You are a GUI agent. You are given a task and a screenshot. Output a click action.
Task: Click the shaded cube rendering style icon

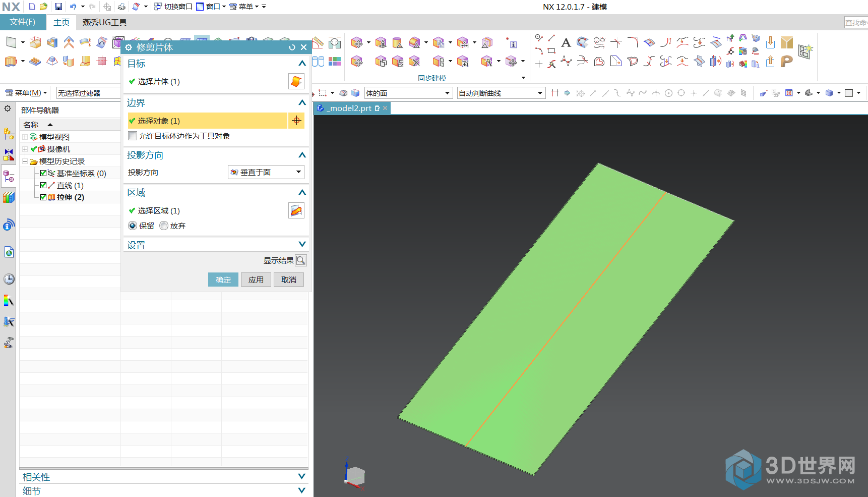tap(829, 93)
